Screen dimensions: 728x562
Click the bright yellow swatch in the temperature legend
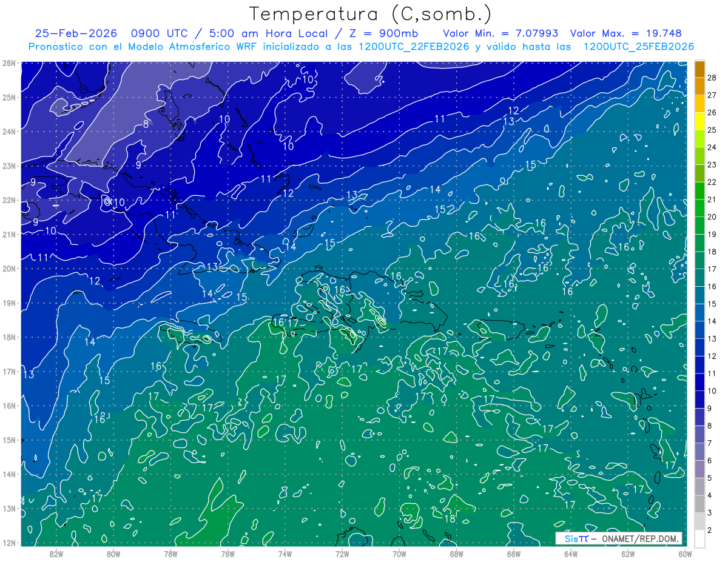pos(699,121)
